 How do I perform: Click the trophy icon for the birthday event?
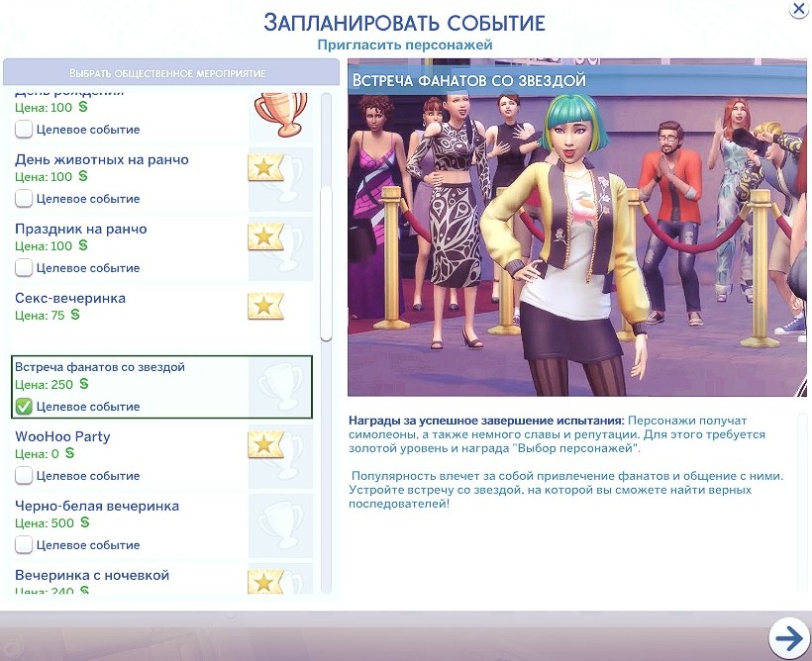[280, 114]
